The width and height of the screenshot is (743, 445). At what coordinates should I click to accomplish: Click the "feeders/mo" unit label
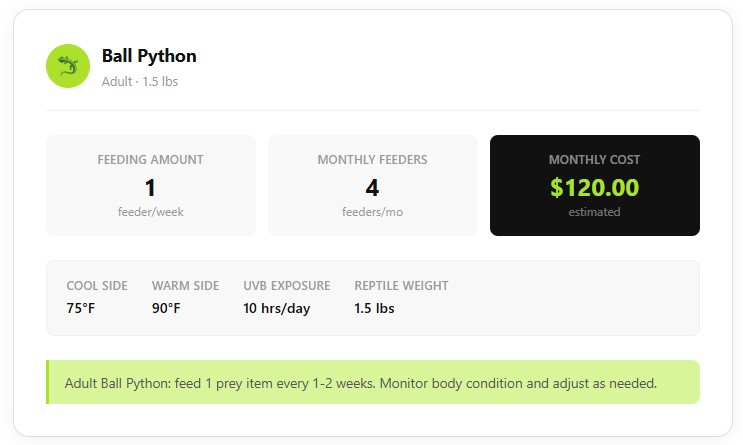pyautogui.click(x=372, y=212)
